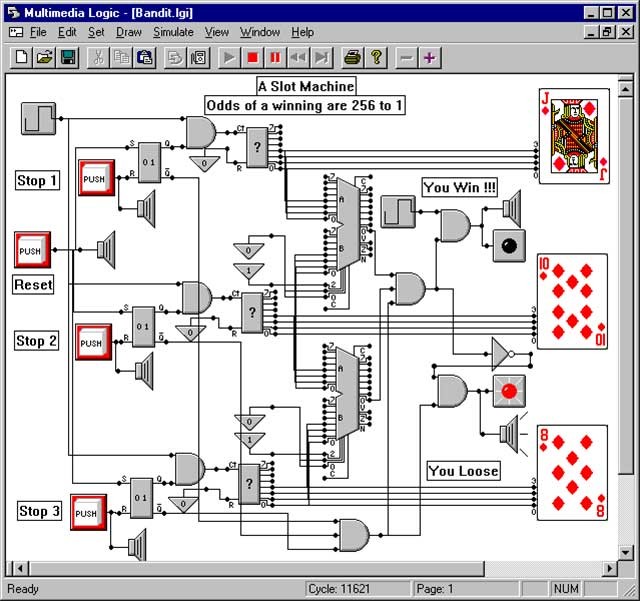Click the Paste clipboard toolbar icon
Screen dimensions: 640x601
coord(145,57)
